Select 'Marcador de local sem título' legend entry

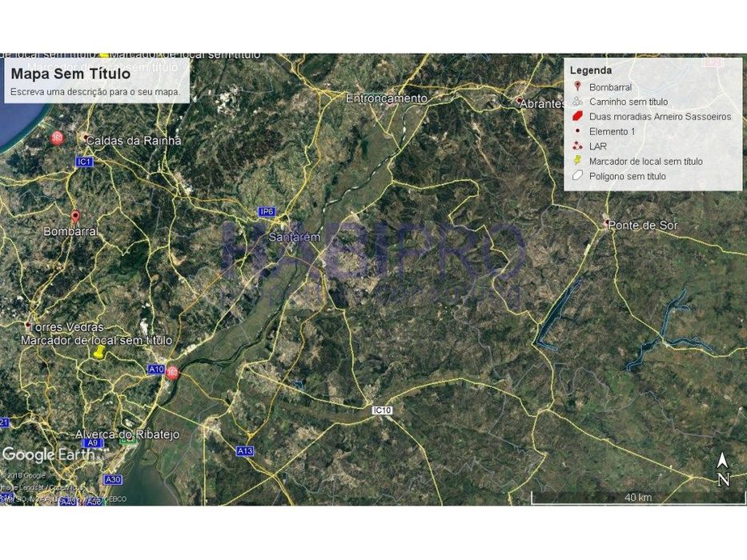pyautogui.click(x=645, y=162)
